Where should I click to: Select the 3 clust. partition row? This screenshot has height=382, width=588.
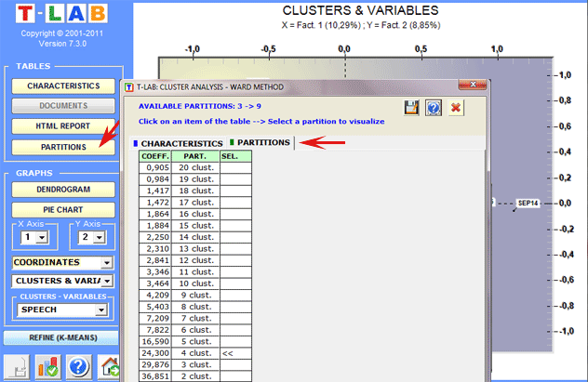pyautogui.click(x=195, y=365)
